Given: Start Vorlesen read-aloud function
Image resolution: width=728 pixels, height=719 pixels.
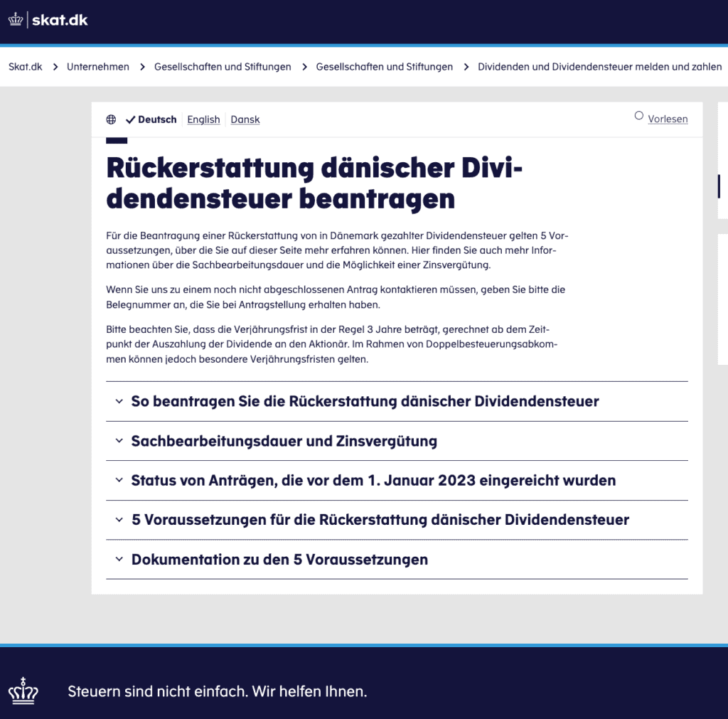Looking at the screenshot, I should [668, 119].
